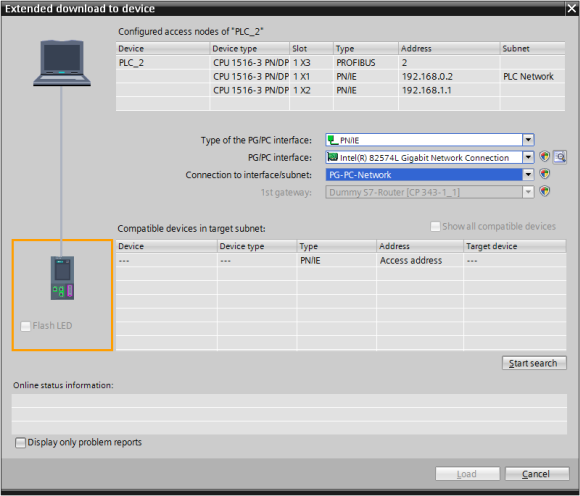Image resolution: width=580 pixels, height=496 pixels.
Task: Open Type of the PG/PC interface dropdown
Action: pyautogui.click(x=528, y=140)
